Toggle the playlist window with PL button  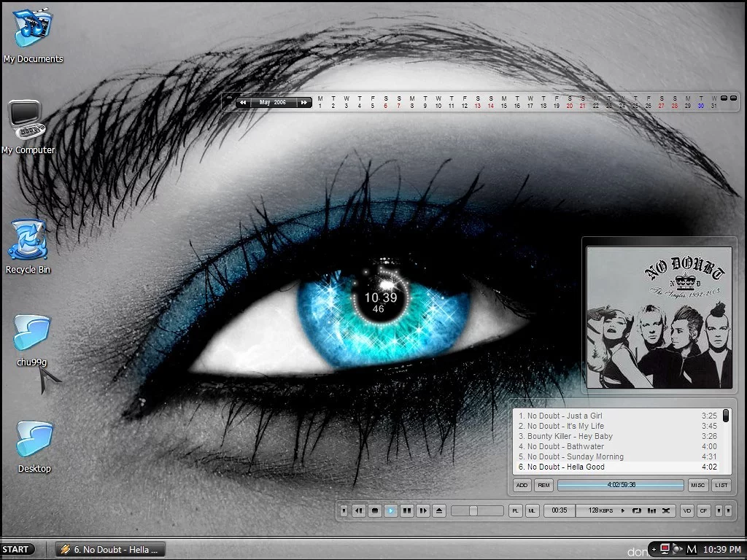pyautogui.click(x=516, y=511)
